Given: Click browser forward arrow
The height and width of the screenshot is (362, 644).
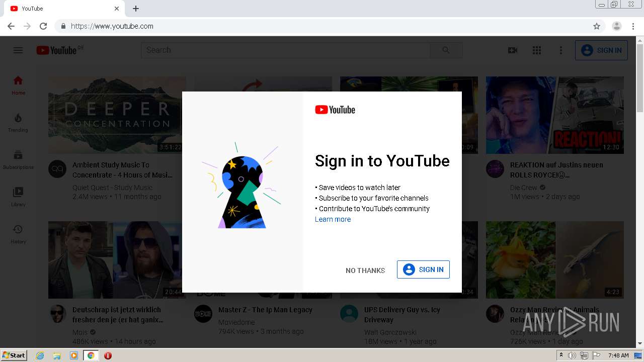Looking at the screenshot, I should (x=27, y=26).
